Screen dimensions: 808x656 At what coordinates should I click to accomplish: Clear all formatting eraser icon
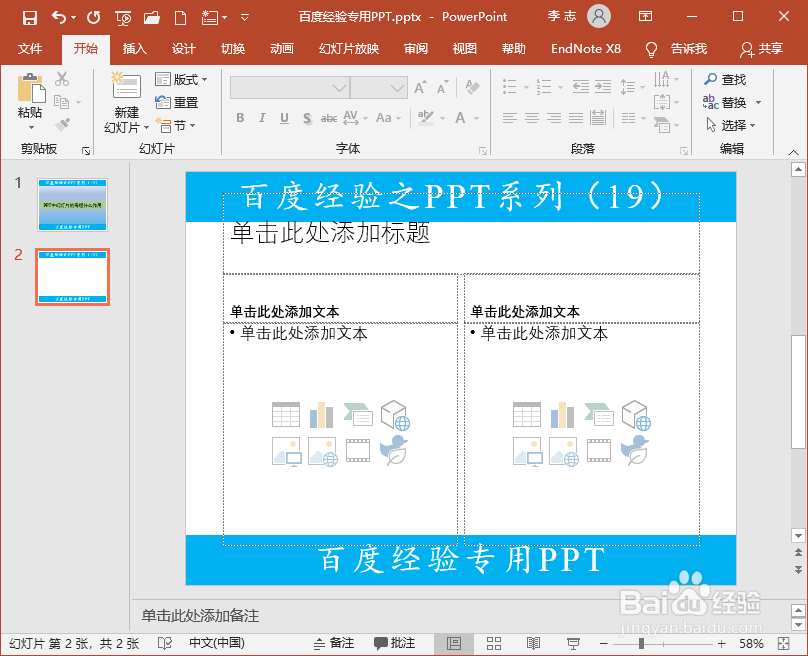point(472,87)
